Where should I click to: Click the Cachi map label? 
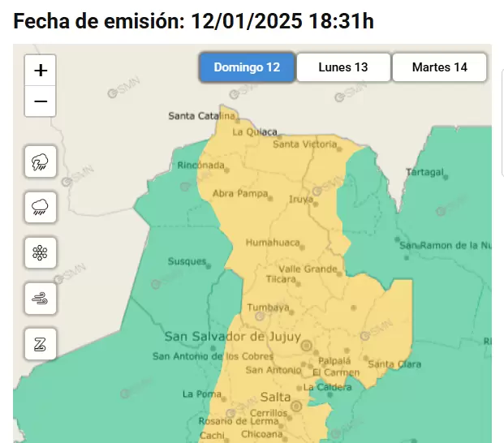[x=212, y=435]
